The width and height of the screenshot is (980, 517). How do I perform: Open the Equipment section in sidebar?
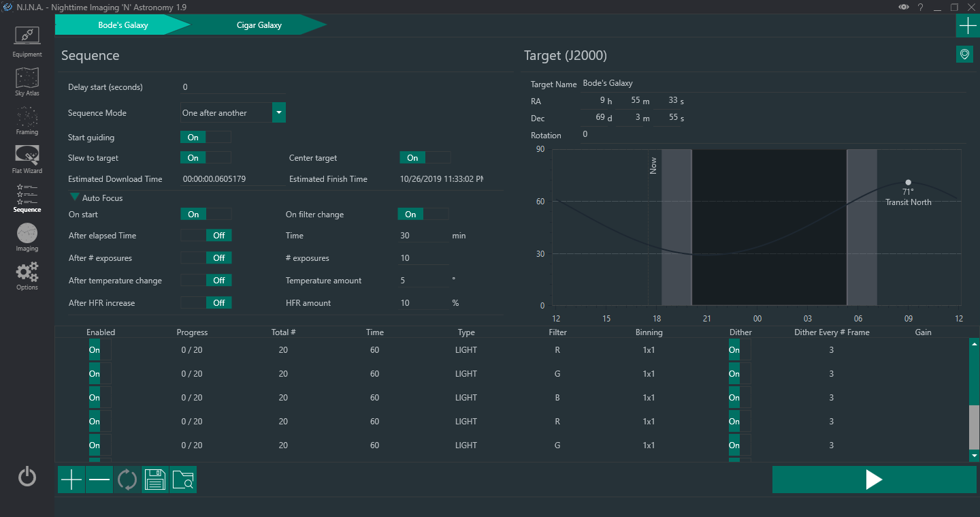pos(27,42)
